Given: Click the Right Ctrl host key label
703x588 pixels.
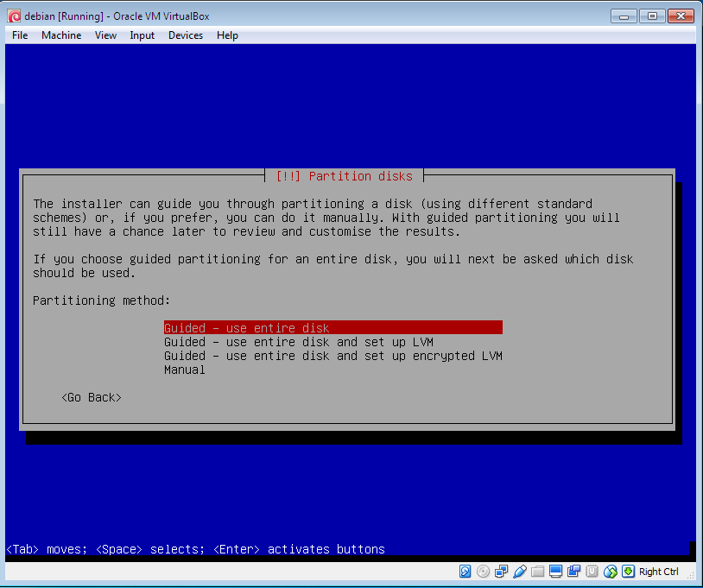Looking at the screenshot, I should pos(659,572).
